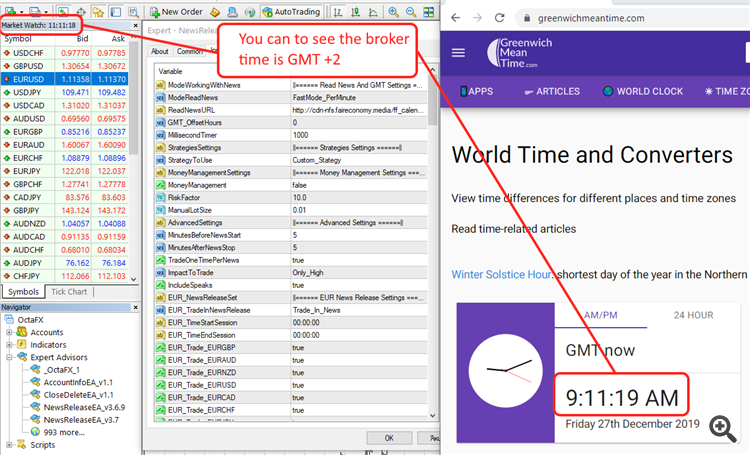Expand the Scripts tree node
This screenshot has width=750, height=455.
[9, 444]
